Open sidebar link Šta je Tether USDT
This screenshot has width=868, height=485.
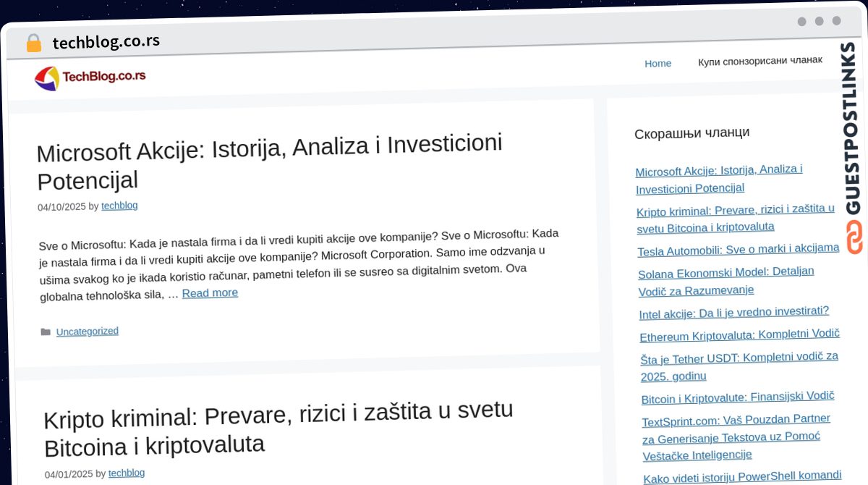click(x=739, y=366)
